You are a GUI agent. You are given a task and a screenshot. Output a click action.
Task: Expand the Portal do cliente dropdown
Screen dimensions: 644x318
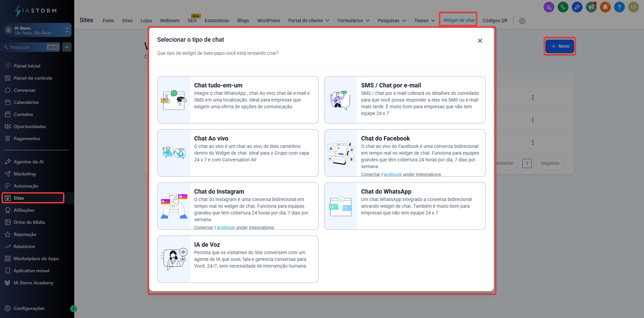[308, 21]
